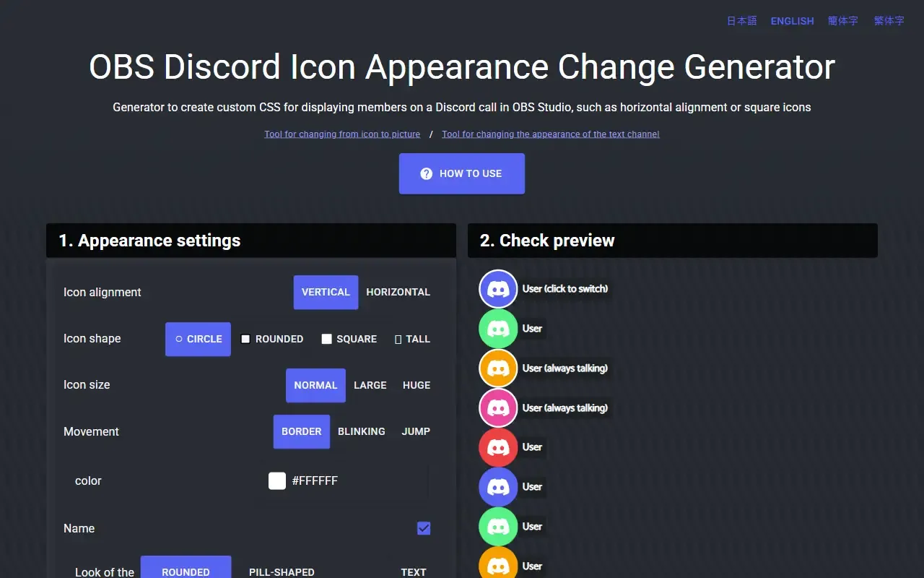
Task: Click the tall rectangle icon beside Tall
Action: (398, 340)
